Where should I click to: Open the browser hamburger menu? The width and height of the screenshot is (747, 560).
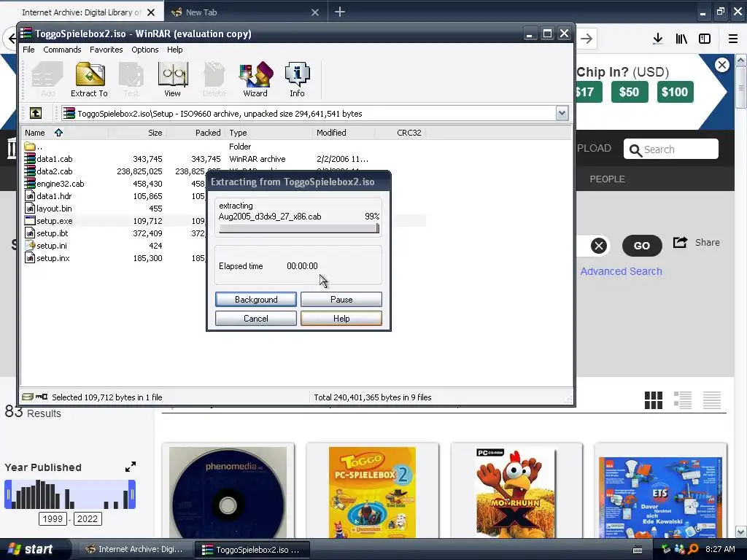pyautogui.click(x=732, y=39)
